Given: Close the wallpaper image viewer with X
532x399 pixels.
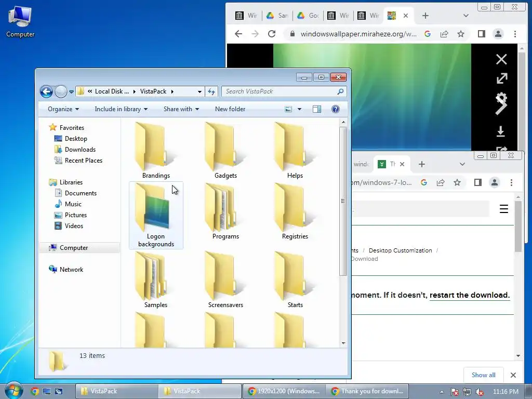Looking at the screenshot, I should pyautogui.click(x=501, y=59).
